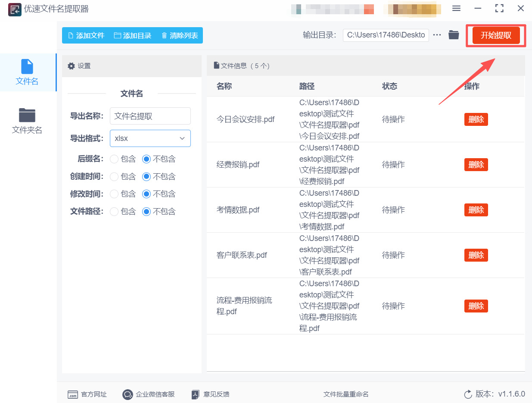Delete 今日会议安排.pdf from the list
This screenshot has width=532, height=403.
[476, 119]
